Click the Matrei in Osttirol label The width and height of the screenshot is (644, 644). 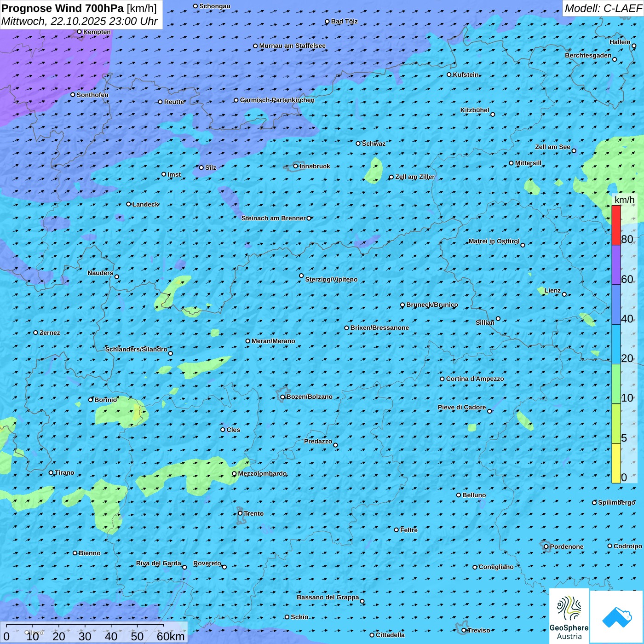494,241
